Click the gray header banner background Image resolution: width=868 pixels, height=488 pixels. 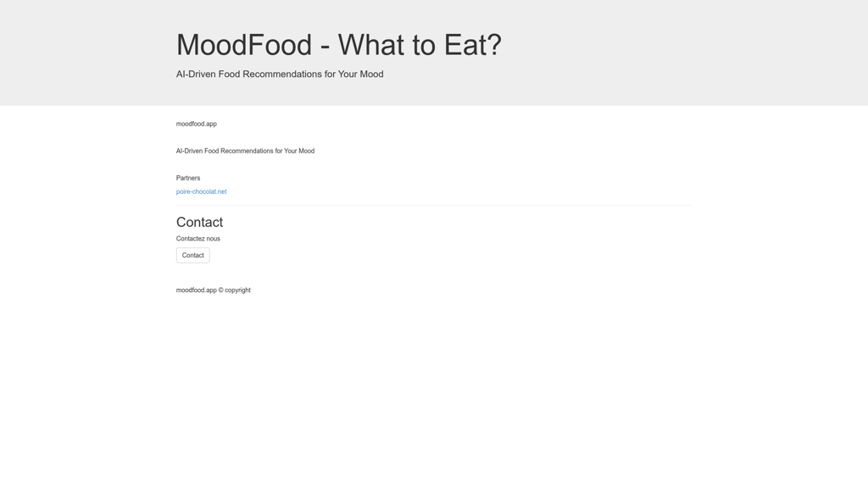click(665, 53)
